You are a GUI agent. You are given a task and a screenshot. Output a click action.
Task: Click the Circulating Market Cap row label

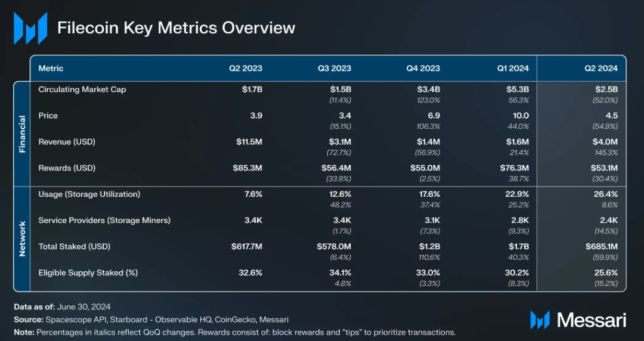(82, 89)
